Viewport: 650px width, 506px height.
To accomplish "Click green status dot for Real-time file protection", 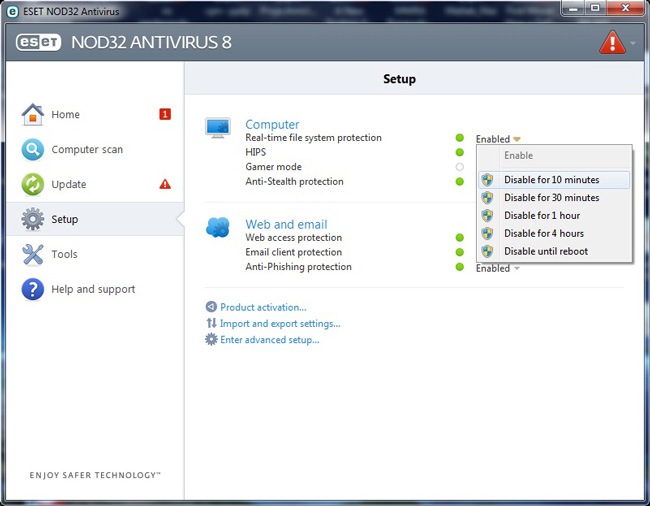I will 459,138.
